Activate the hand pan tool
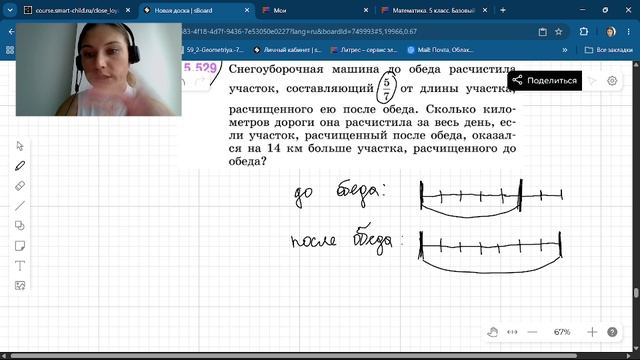 coord(493,332)
